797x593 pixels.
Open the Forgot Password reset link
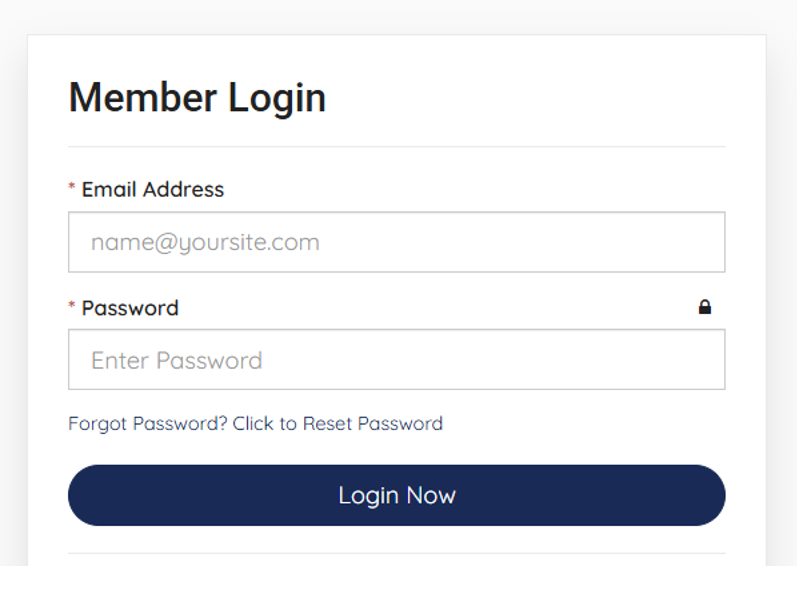[x=255, y=424]
